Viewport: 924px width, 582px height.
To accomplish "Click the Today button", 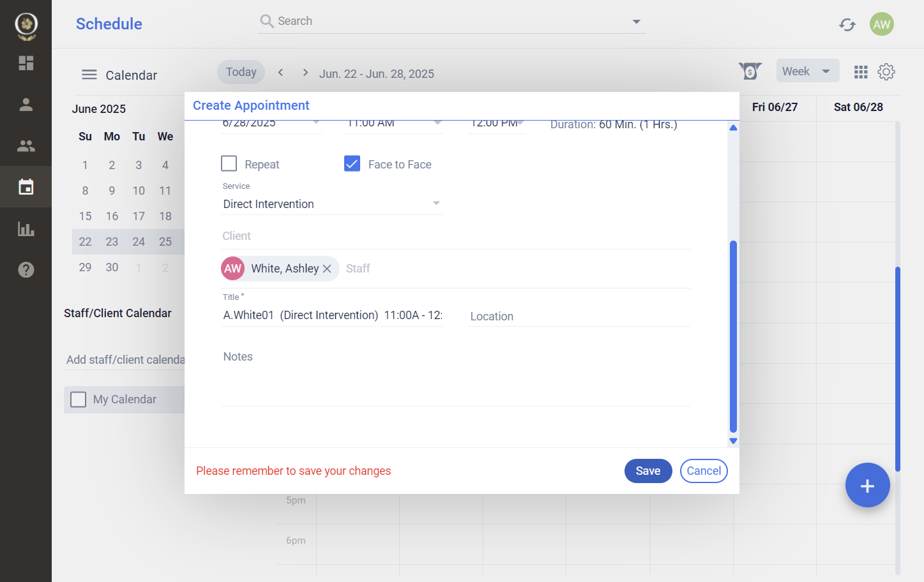I will [x=241, y=72].
